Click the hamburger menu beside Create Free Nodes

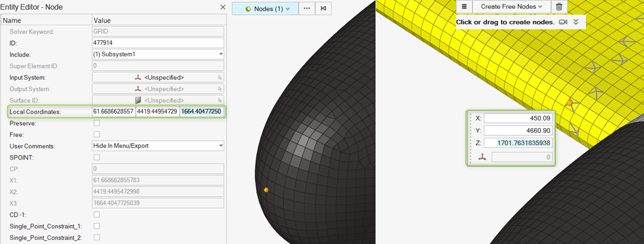[464, 7]
